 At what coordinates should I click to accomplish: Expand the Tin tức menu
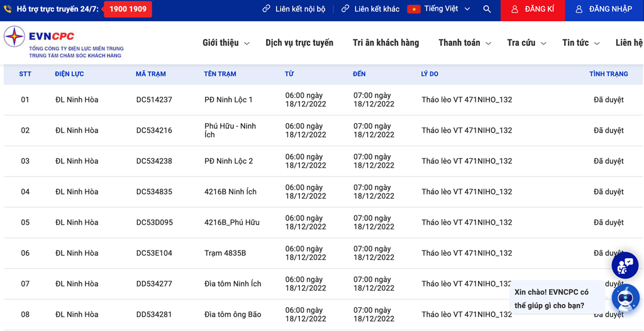(580, 43)
